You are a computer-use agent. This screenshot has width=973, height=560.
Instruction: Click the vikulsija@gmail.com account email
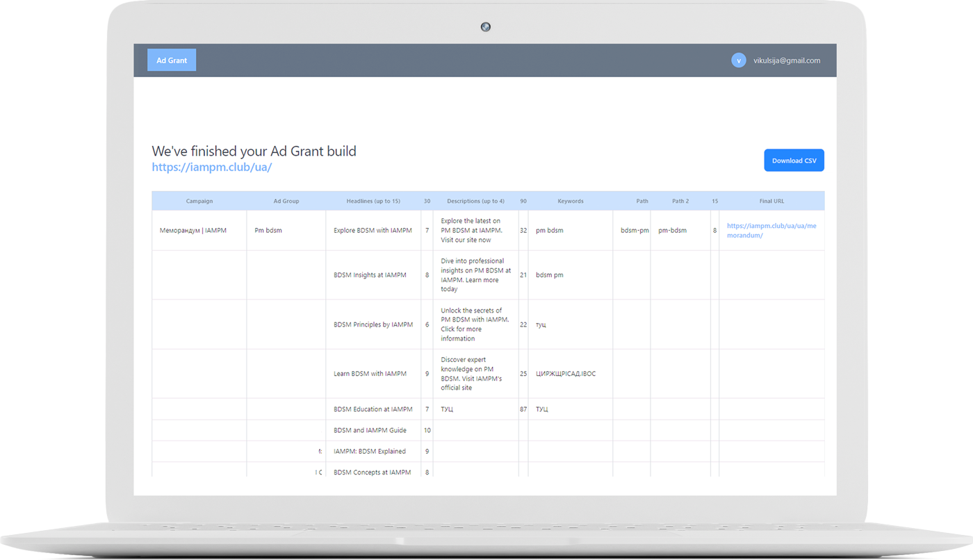pos(787,60)
